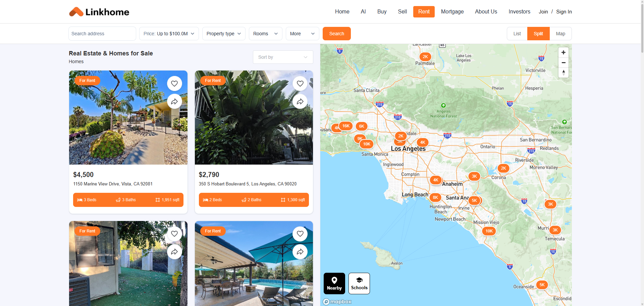Open the Price filter dropdown
Viewport: 644px width, 306px height.
pyautogui.click(x=169, y=34)
